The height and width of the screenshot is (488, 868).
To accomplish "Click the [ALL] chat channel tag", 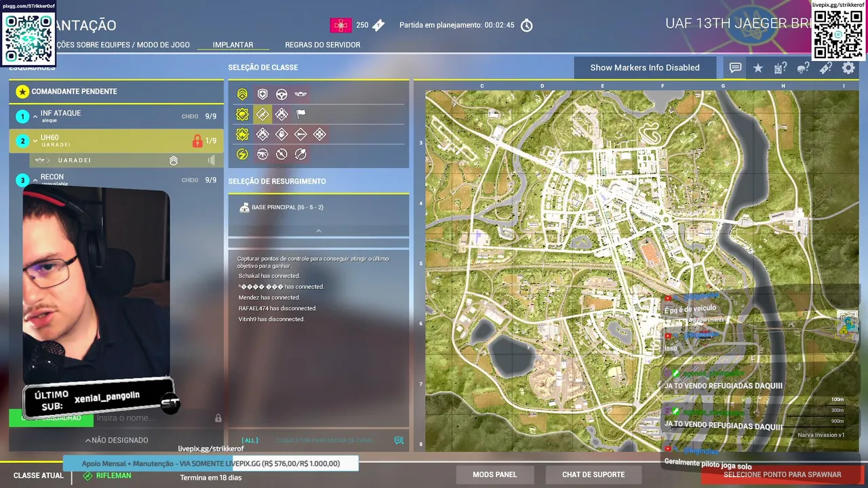I will pyautogui.click(x=251, y=441).
